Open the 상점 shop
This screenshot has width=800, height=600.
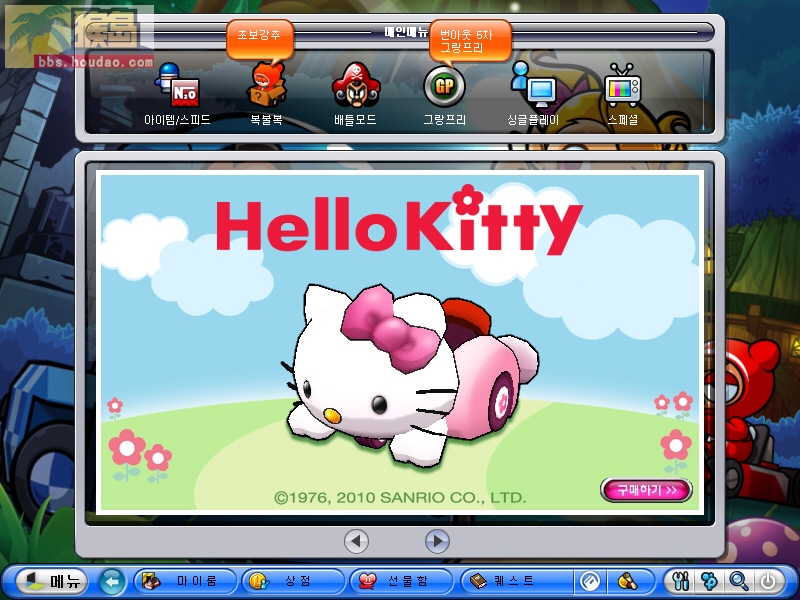(293, 581)
